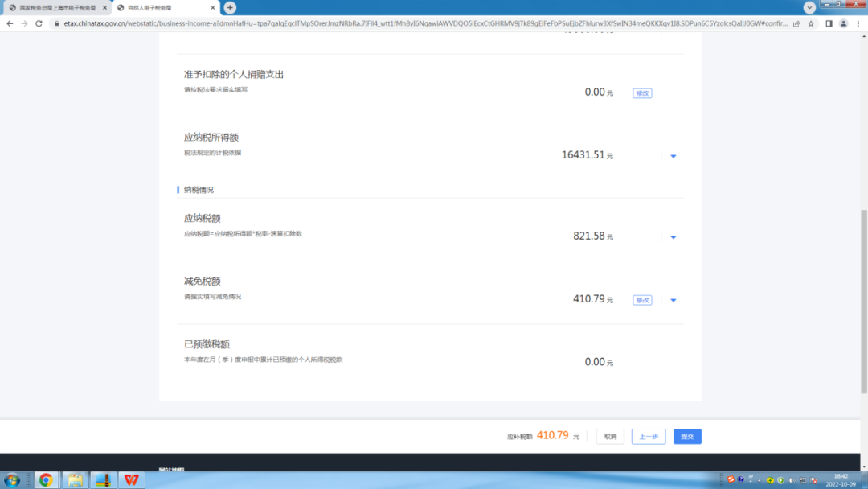Expand the 应纳税所得额 details arrow
Screen dimensions: 868x489
pyautogui.click(x=674, y=156)
